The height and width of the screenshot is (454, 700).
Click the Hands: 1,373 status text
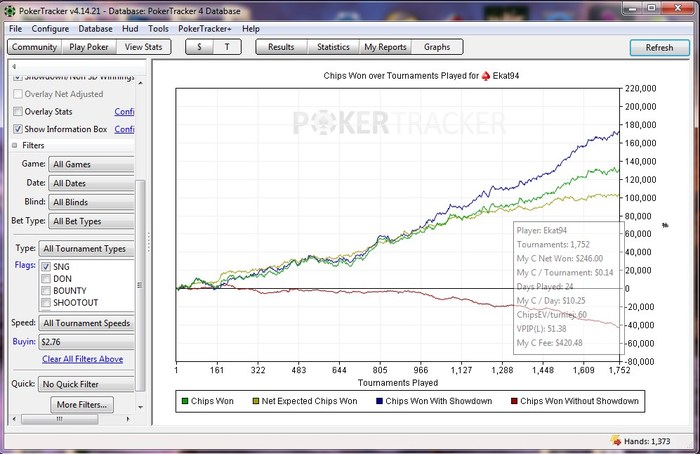pos(647,441)
